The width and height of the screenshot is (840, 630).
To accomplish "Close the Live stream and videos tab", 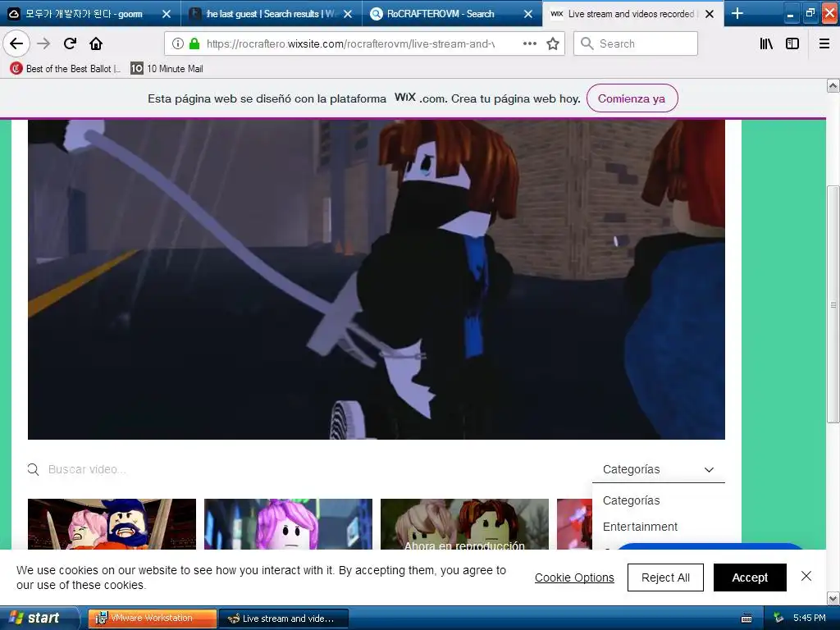I will [x=710, y=14].
